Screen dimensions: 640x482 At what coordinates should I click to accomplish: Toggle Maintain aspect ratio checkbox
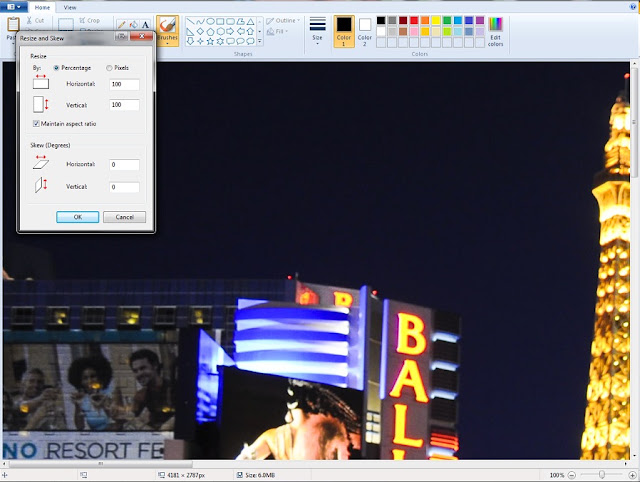(x=36, y=123)
